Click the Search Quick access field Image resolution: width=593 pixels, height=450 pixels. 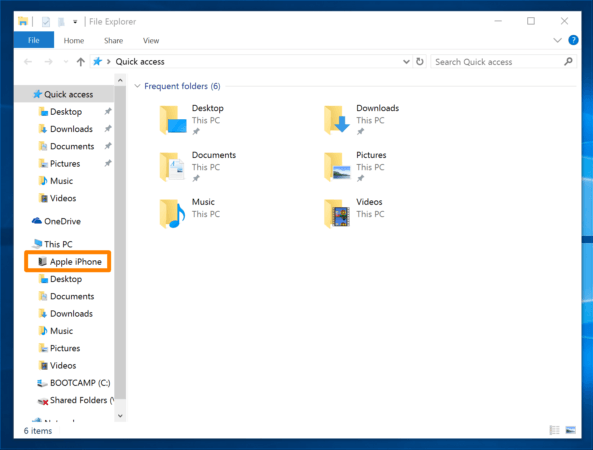point(496,62)
